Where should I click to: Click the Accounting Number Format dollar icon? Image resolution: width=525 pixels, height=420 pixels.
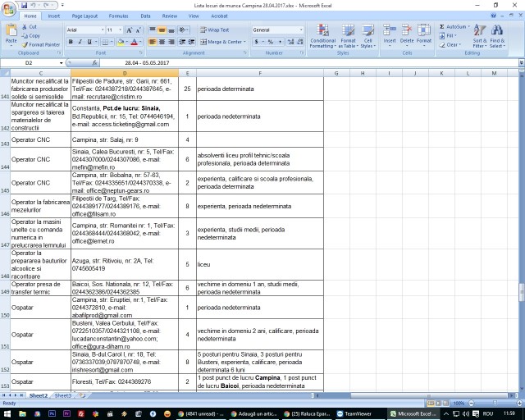(x=256, y=42)
